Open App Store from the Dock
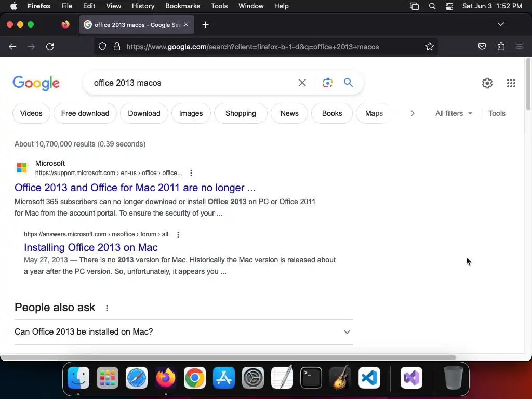The width and height of the screenshot is (532, 399). (224, 378)
